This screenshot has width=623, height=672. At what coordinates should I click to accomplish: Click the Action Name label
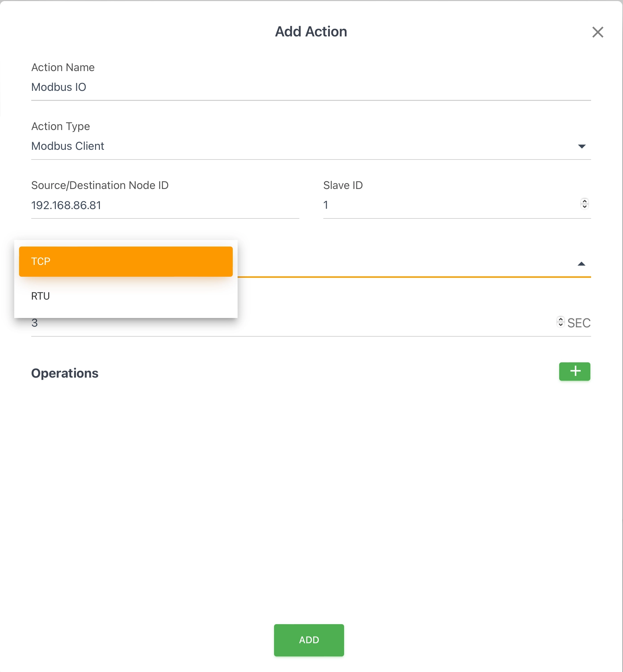pos(63,67)
